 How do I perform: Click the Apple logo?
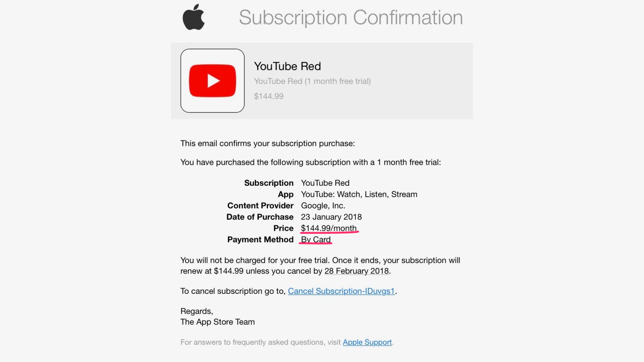pos(194,17)
